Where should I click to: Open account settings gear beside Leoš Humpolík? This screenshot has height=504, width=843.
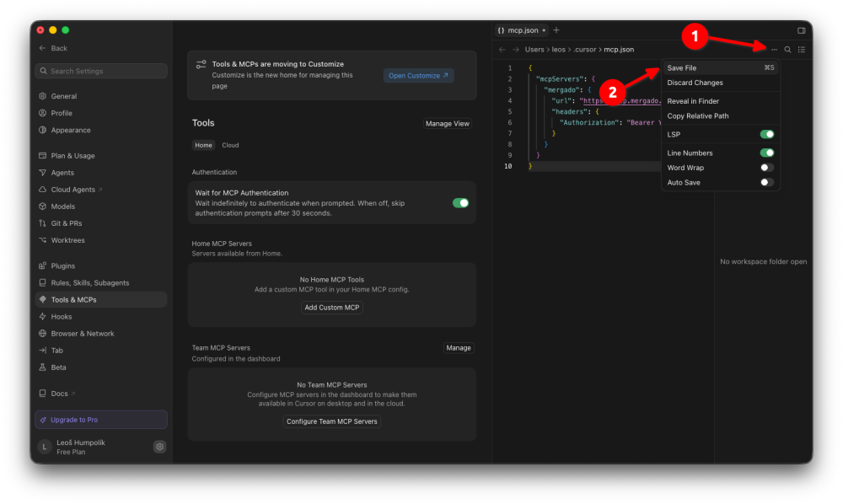point(159,447)
